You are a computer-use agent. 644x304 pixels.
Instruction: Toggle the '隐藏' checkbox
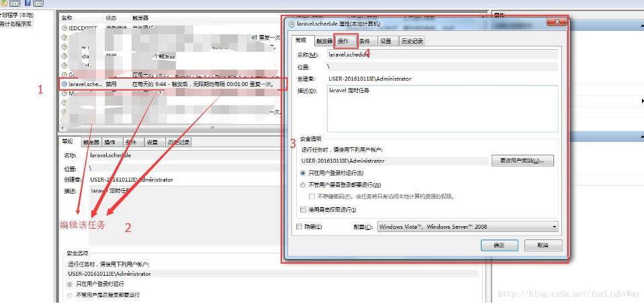(299, 227)
